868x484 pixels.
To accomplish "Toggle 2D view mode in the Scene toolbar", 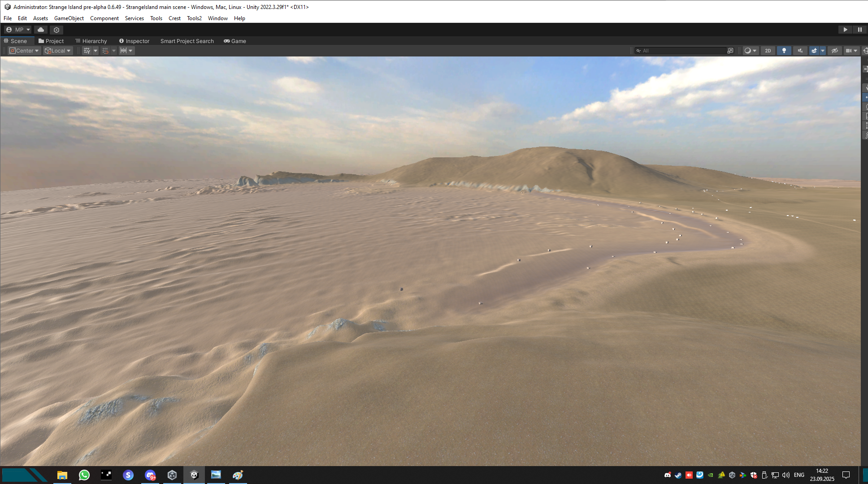I will [768, 50].
